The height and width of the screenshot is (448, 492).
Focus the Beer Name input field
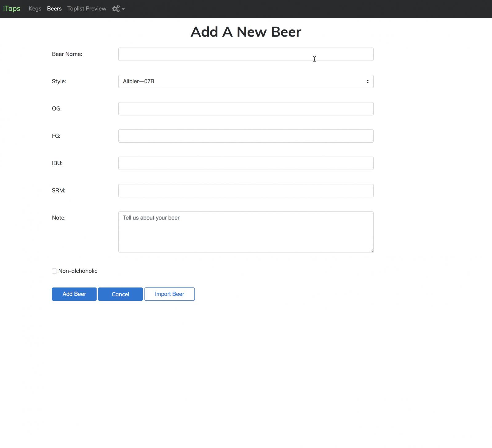click(x=246, y=54)
